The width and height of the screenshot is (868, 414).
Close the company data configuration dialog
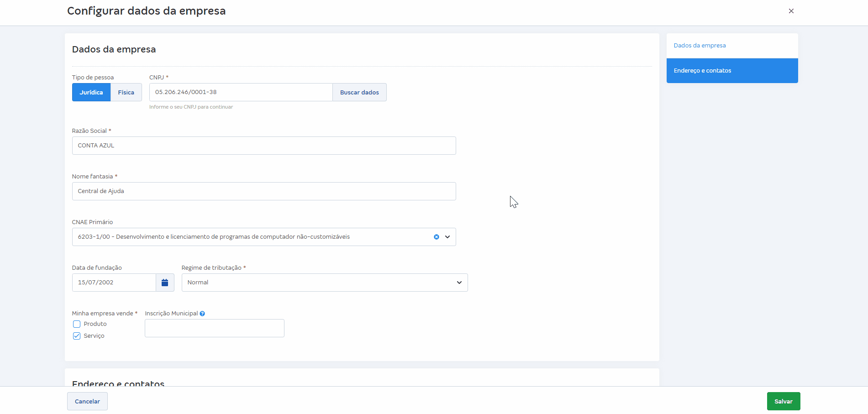[791, 11]
